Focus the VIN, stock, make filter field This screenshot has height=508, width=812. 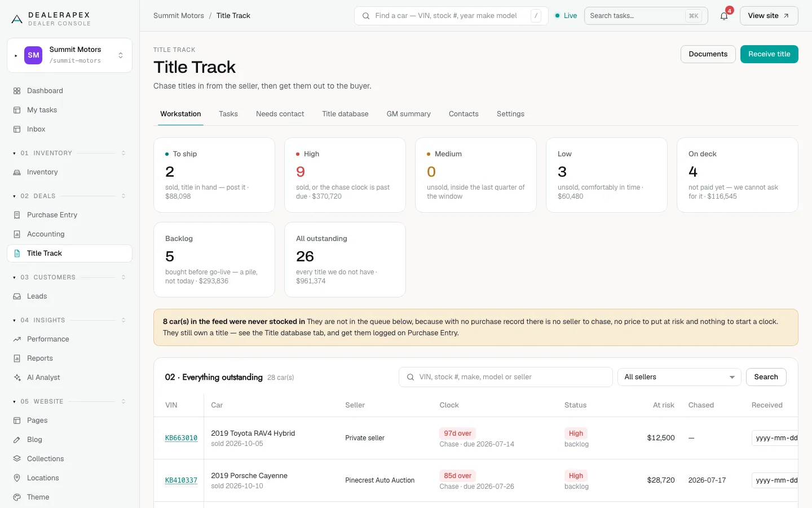506,377
